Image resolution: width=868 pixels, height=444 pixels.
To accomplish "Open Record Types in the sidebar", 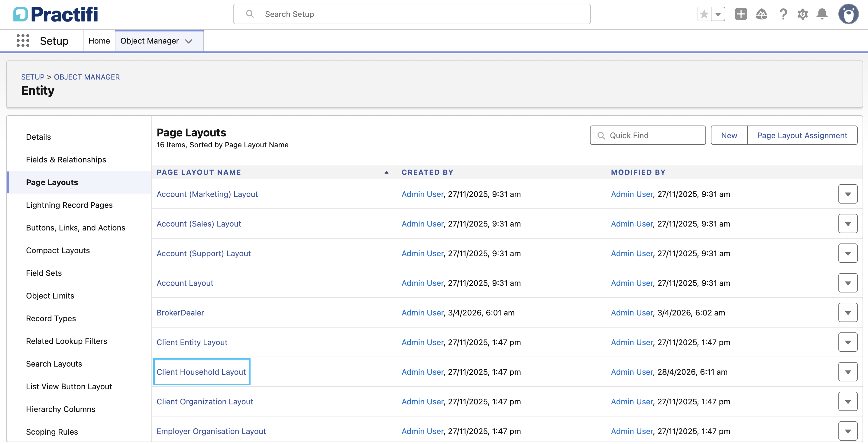I will pos(51,318).
